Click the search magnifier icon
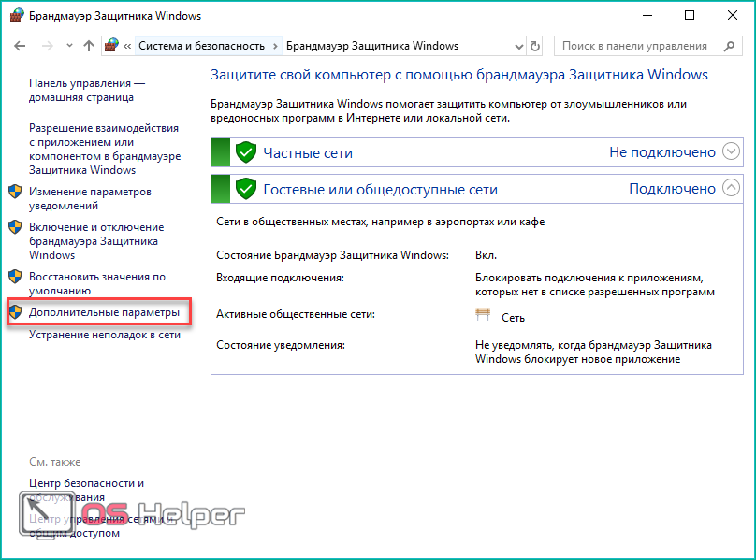The image size is (756, 560). 730,46
